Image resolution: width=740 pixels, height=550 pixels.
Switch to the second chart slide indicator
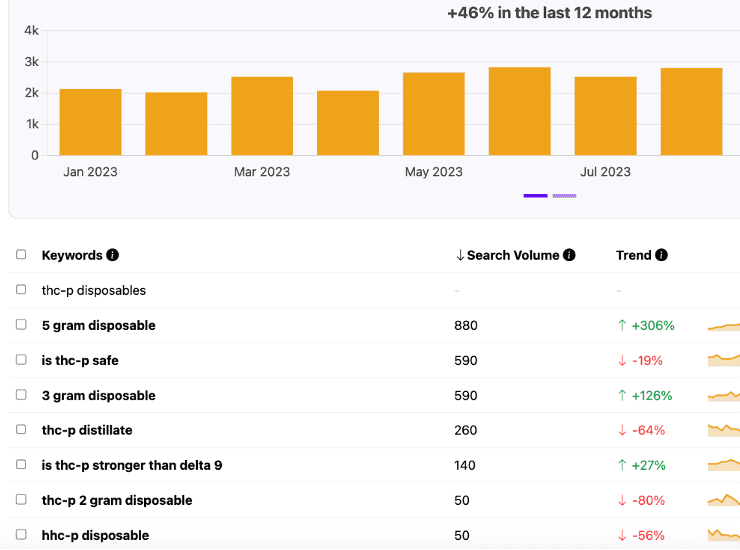pos(564,196)
